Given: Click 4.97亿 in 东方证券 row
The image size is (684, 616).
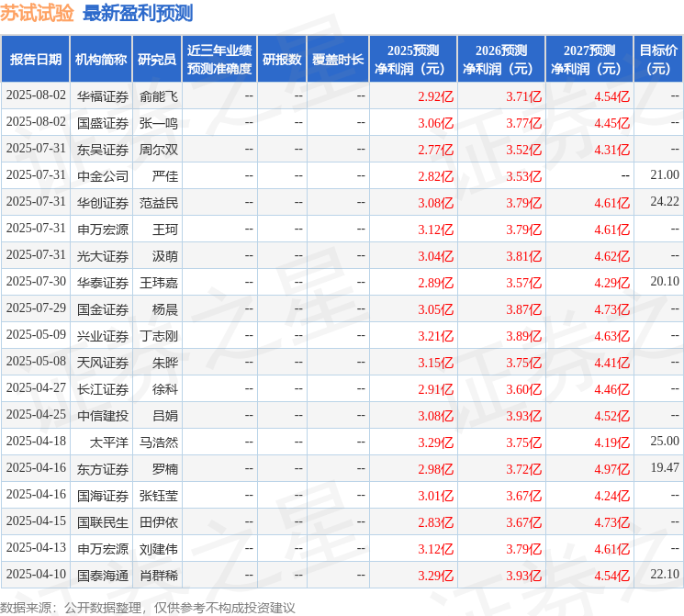Looking at the screenshot, I should pyautogui.click(x=611, y=469).
